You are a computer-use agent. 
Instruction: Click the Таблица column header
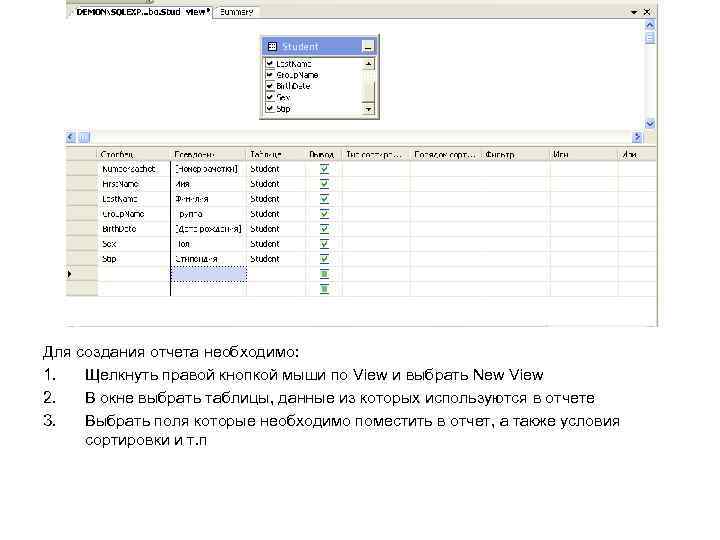pyautogui.click(x=276, y=154)
